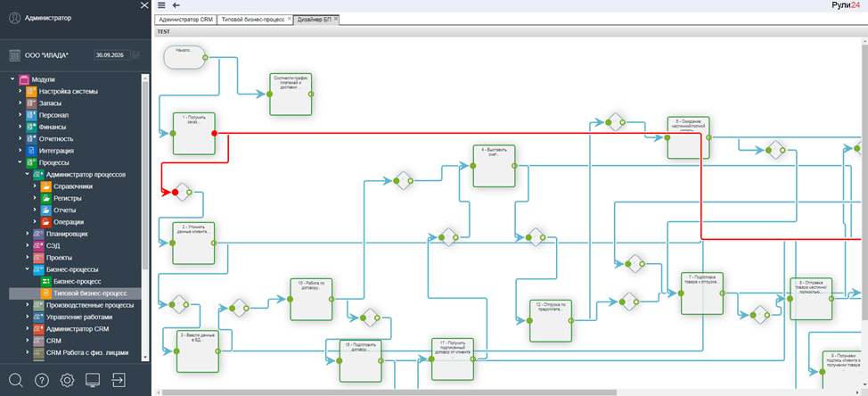Expand the Производственные процессы node

click(27, 305)
